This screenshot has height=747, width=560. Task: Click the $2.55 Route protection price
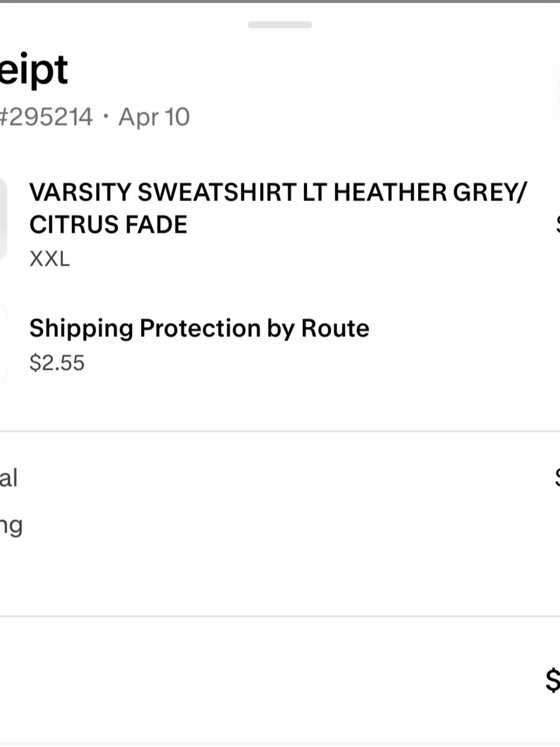[57, 363]
